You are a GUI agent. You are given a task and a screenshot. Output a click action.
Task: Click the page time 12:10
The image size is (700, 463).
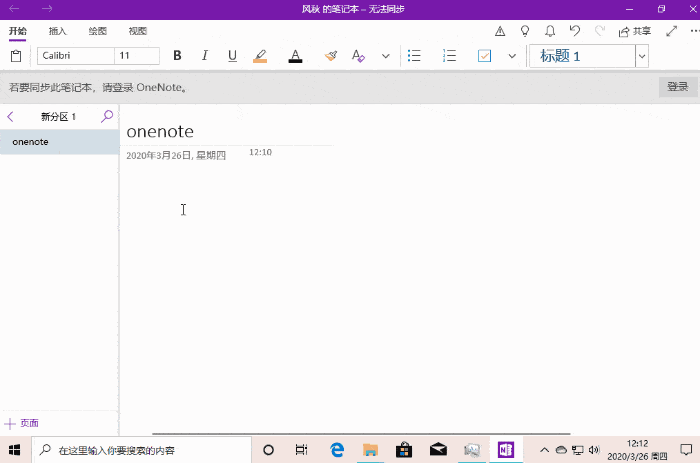[260, 152]
